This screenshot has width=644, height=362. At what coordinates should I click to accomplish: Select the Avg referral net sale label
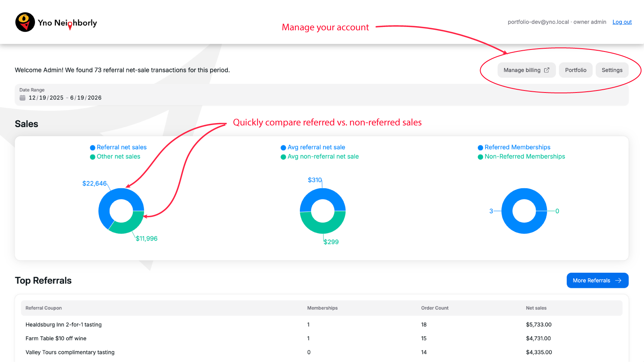click(316, 147)
